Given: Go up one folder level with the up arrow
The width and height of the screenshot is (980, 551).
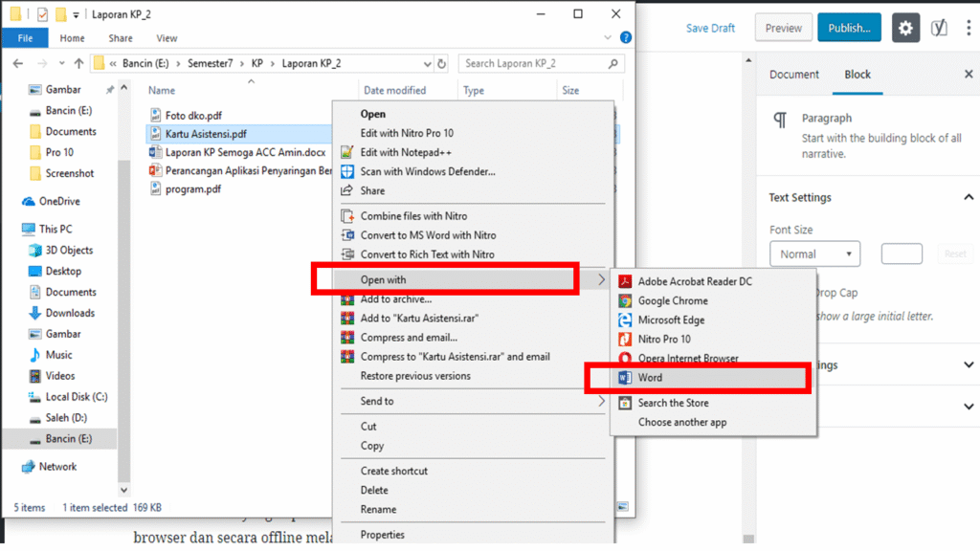Looking at the screenshot, I should point(78,64).
